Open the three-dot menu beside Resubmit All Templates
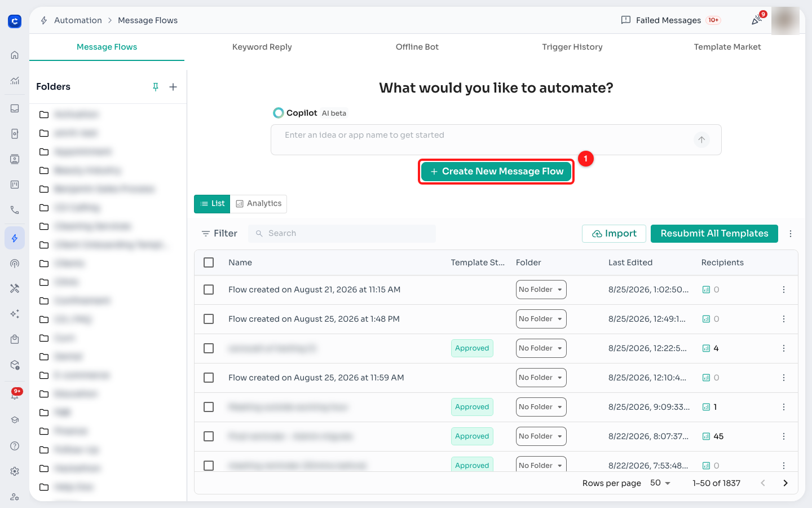 click(791, 234)
